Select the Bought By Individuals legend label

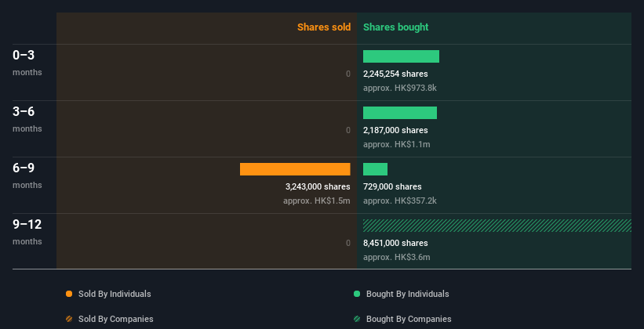407,294
